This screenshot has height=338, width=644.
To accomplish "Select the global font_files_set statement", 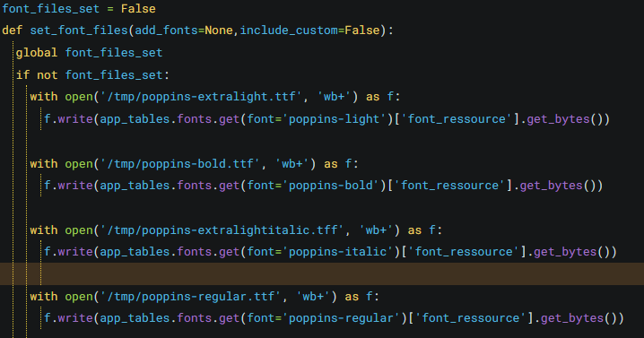I will pos(89,53).
